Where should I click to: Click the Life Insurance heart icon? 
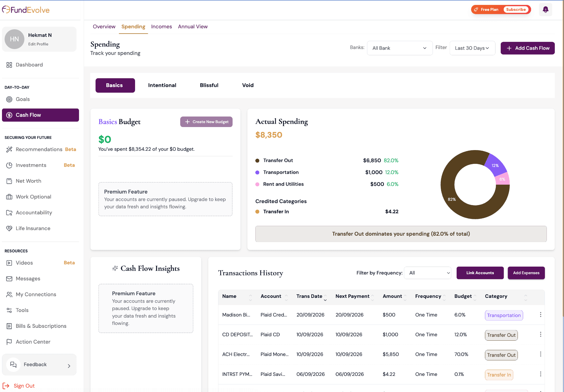coord(9,228)
